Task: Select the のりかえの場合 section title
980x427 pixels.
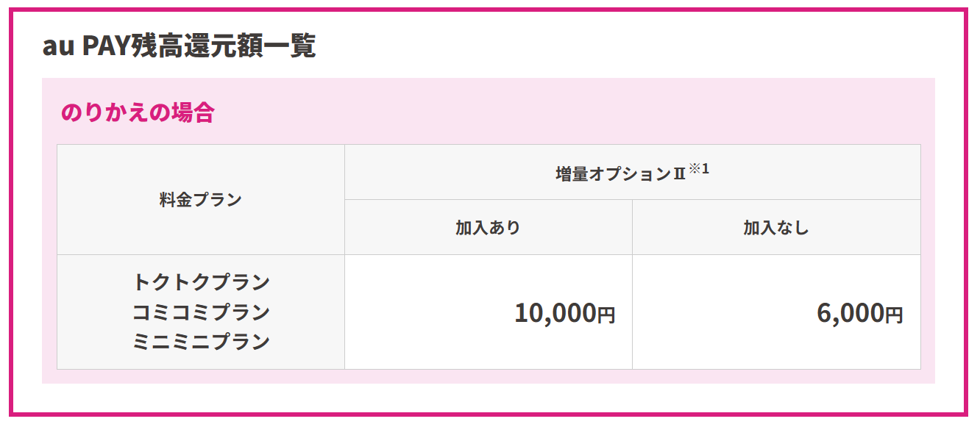Action: (x=138, y=112)
